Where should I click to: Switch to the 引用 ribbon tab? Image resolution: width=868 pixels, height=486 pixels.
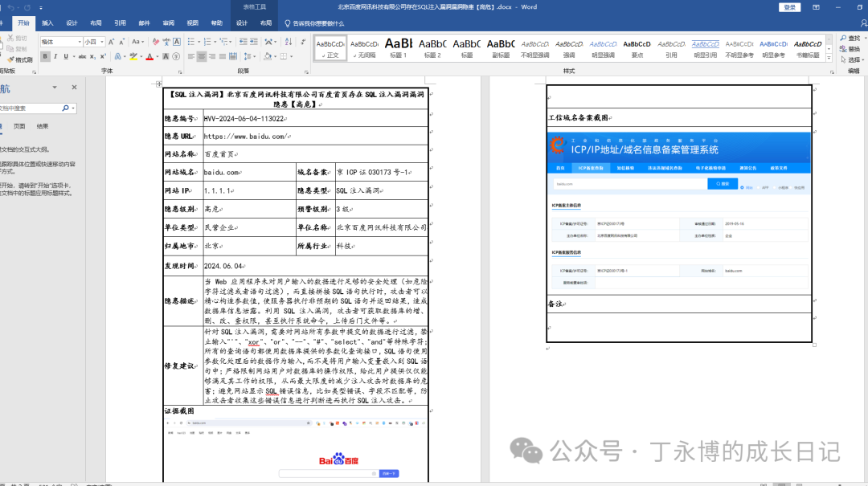tap(120, 23)
